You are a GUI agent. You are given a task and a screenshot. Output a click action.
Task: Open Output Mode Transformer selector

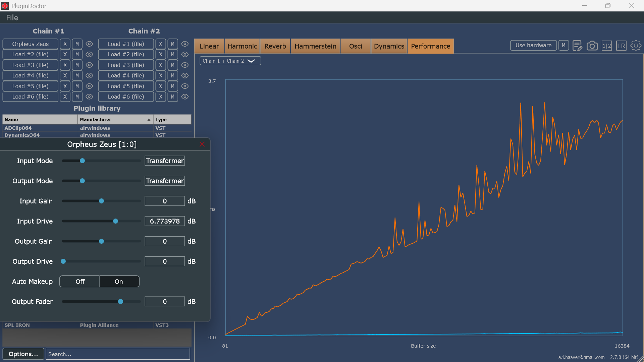click(x=165, y=181)
